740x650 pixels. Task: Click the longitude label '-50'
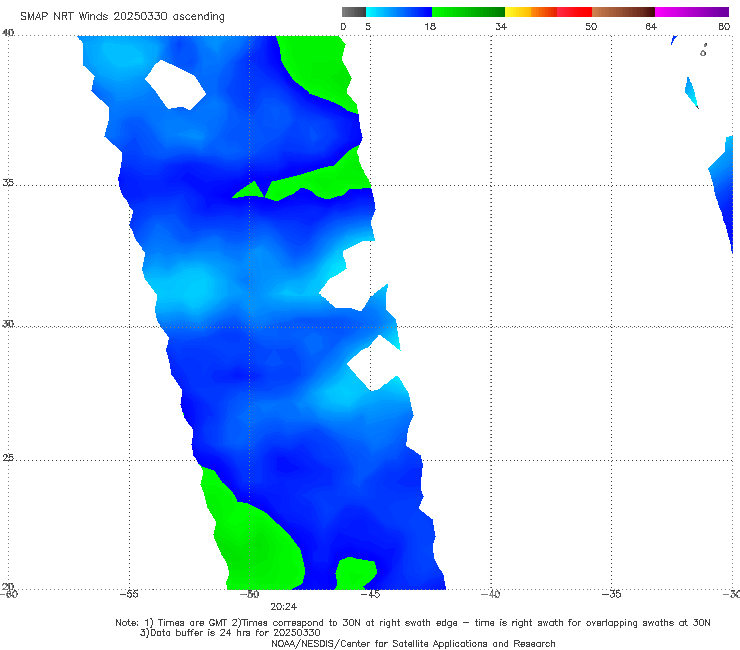click(x=250, y=594)
